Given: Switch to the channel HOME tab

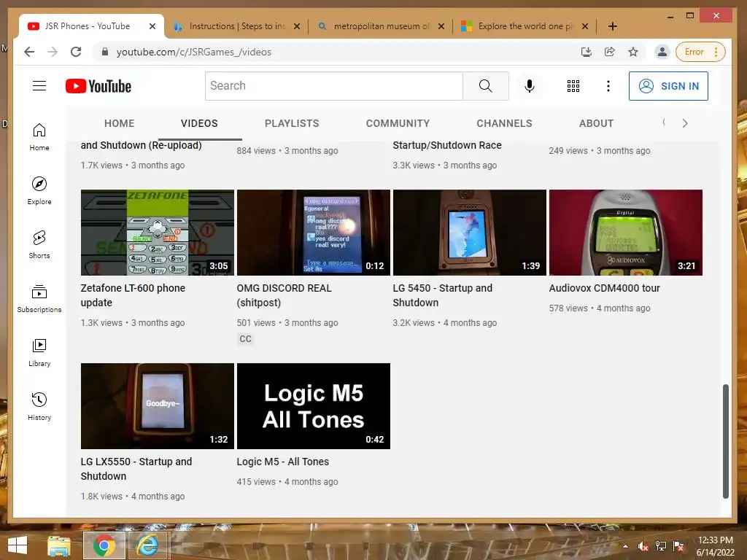Looking at the screenshot, I should click(120, 123).
